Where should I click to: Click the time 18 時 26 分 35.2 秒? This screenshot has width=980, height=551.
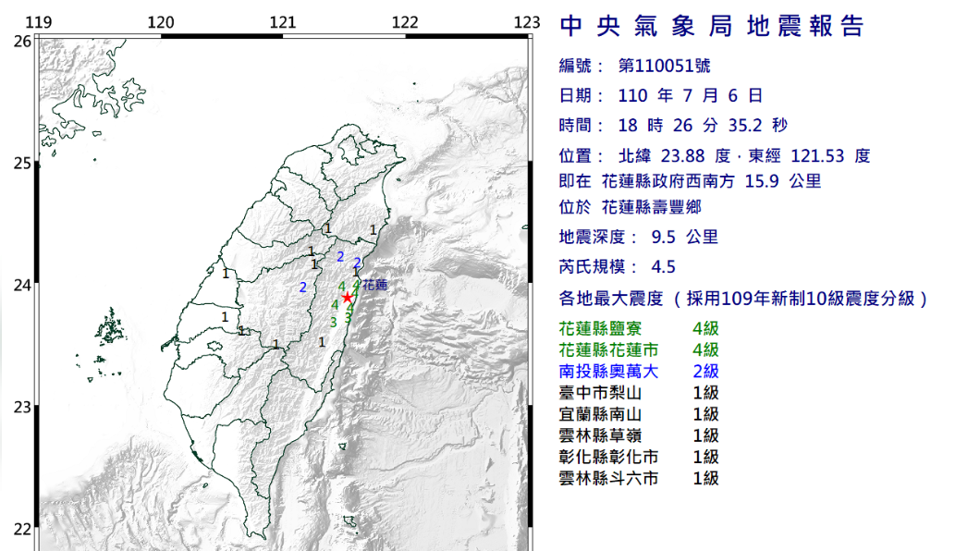click(703, 126)
